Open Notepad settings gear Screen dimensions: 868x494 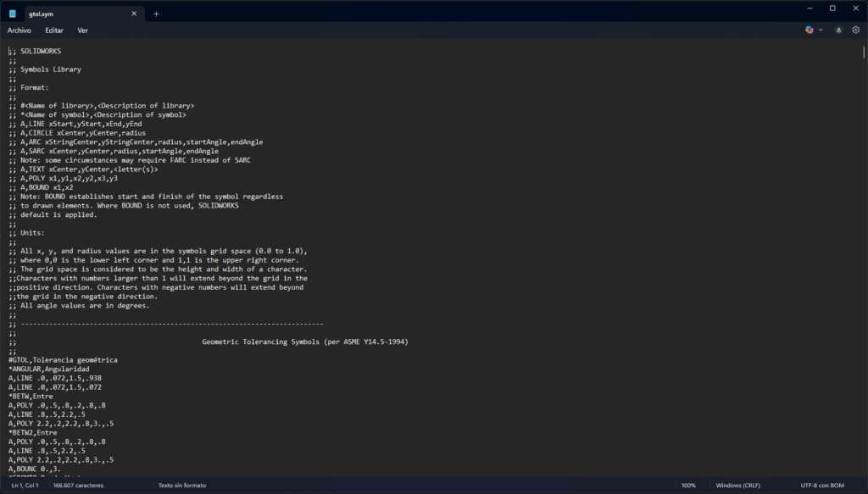[855, 30]
